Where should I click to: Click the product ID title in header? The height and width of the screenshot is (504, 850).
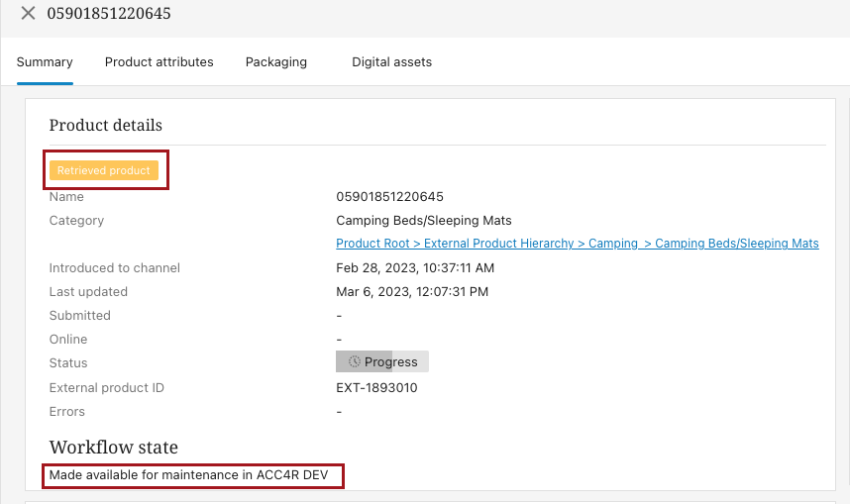point(109,14)
